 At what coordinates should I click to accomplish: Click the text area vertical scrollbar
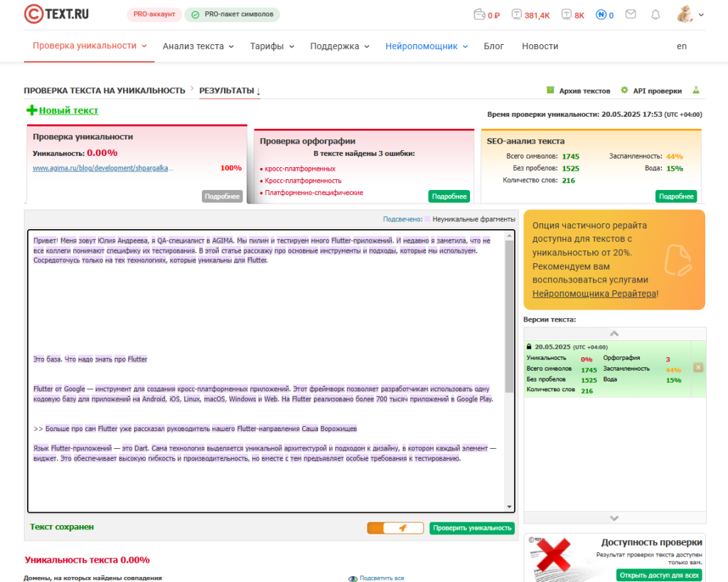pos(509,320)
